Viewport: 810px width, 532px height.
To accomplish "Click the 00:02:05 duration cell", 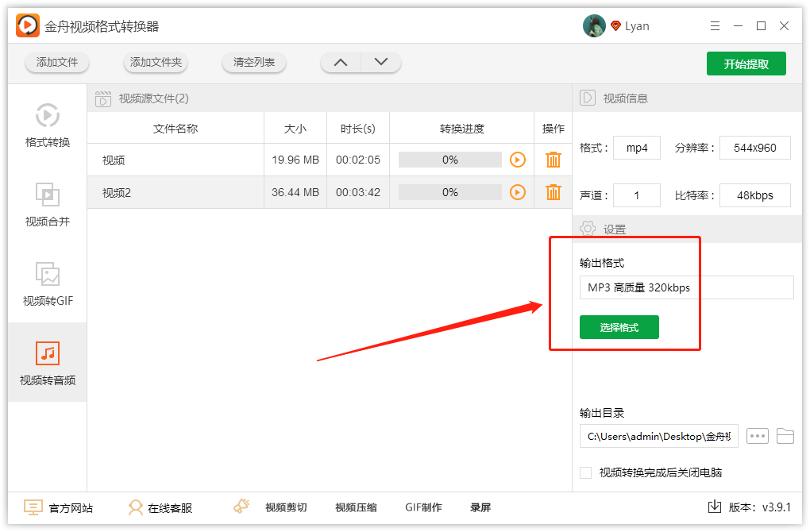I will click(358, 160).
